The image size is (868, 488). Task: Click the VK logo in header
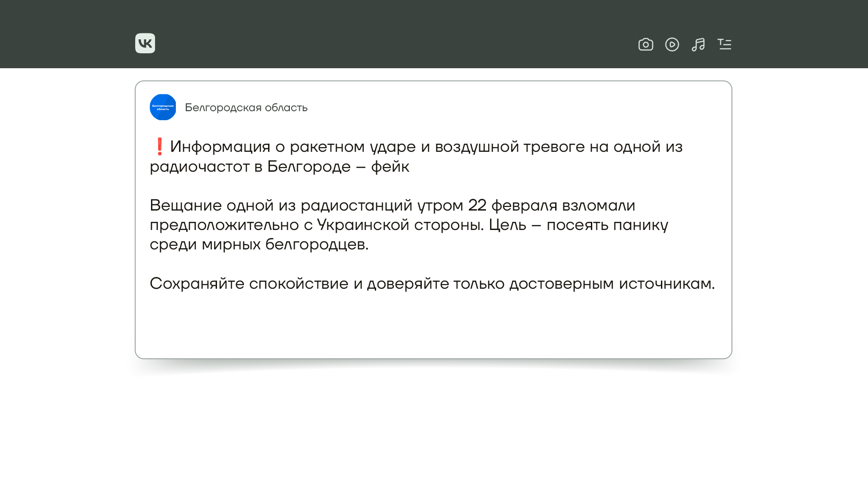145,43
